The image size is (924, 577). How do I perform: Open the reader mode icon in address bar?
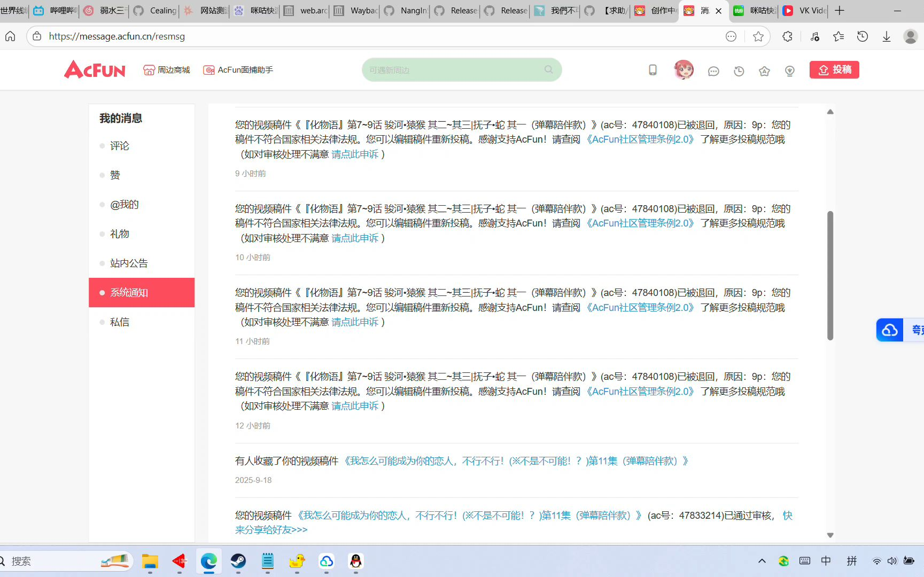point(731,36)
